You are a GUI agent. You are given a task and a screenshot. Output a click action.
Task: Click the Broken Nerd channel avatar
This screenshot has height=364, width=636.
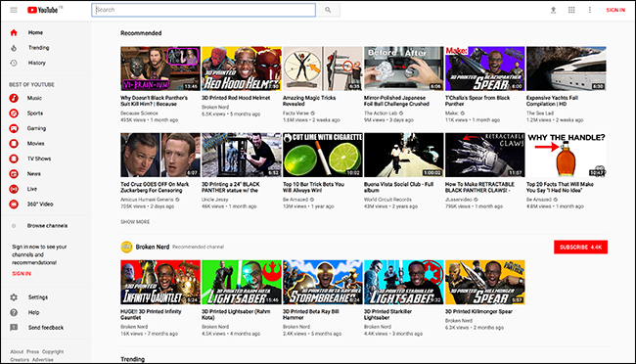pos(126,247)
